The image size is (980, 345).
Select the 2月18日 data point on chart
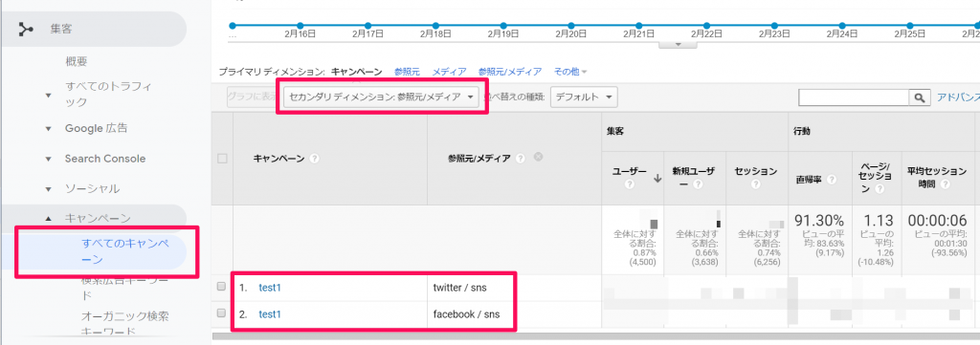pyautogui.click(x=435, y=26)
